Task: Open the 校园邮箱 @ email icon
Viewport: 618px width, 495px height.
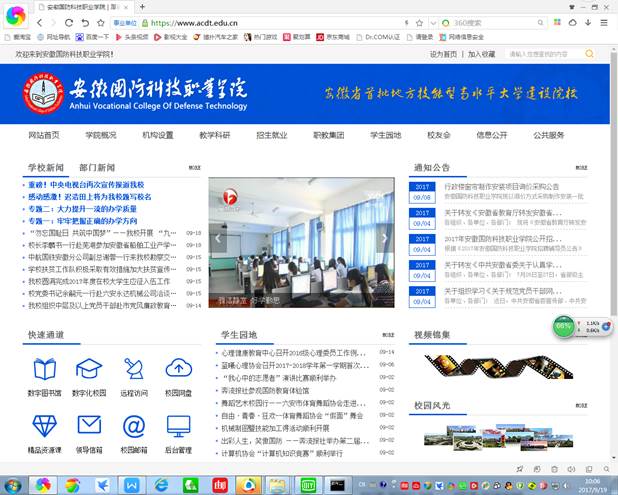Action: click(134, 427)
